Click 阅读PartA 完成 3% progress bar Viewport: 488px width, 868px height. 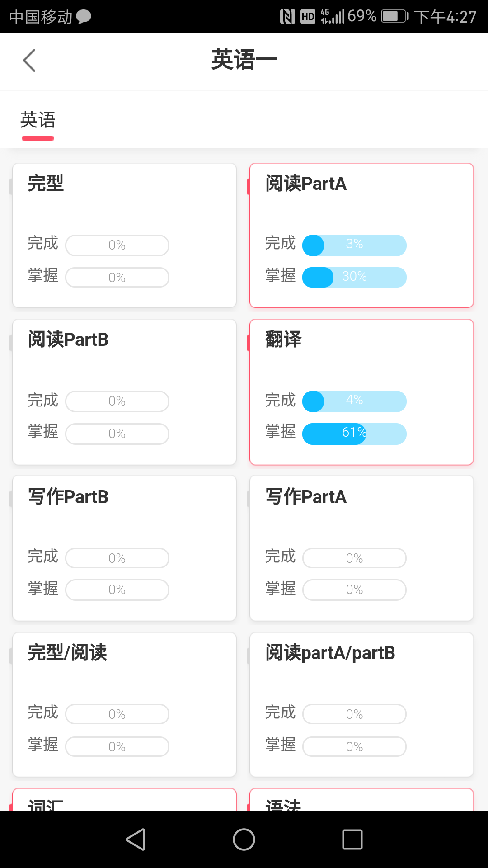(x=354, y=245)
